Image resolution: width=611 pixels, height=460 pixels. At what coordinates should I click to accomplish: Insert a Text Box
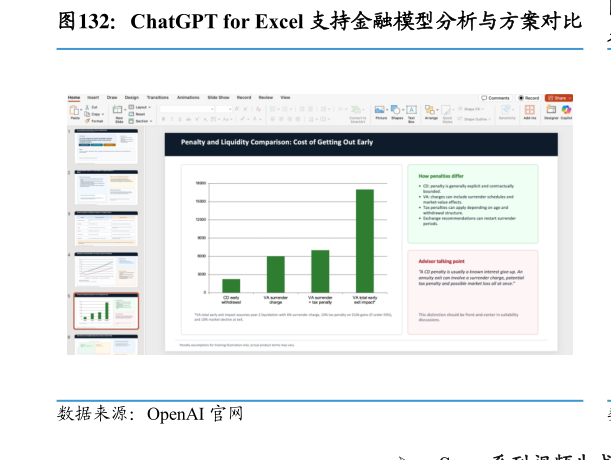click(411, 113)
